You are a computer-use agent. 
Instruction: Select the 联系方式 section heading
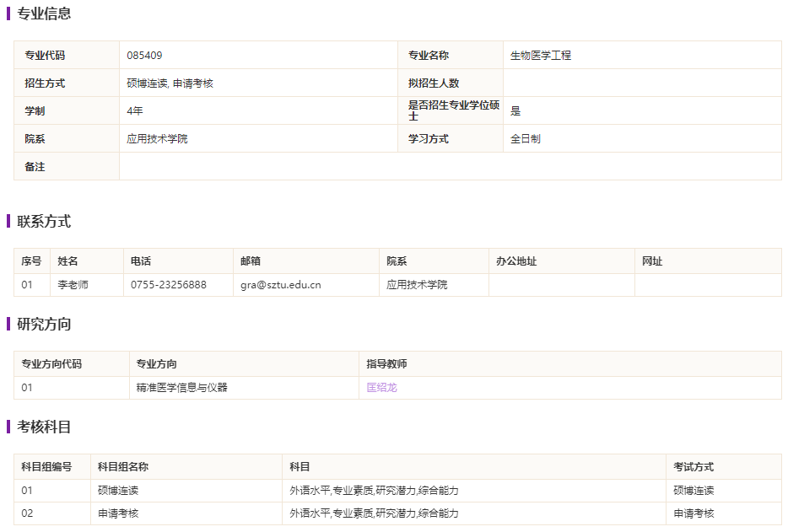tap(44, 222)
